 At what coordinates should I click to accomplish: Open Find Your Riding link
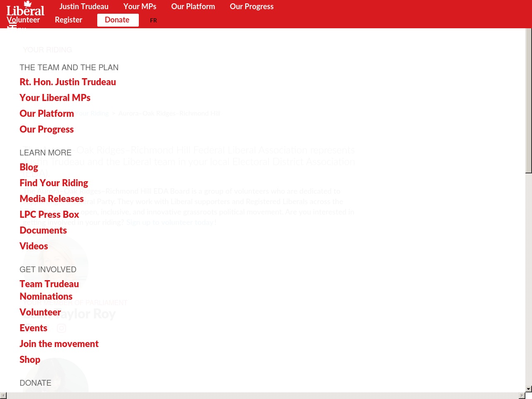click(x=54, y=183)
